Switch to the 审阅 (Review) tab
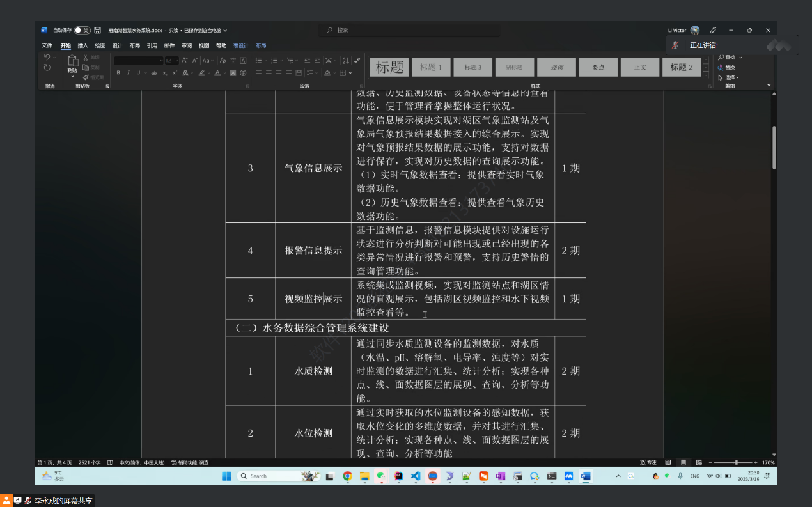 click(187, 45)
